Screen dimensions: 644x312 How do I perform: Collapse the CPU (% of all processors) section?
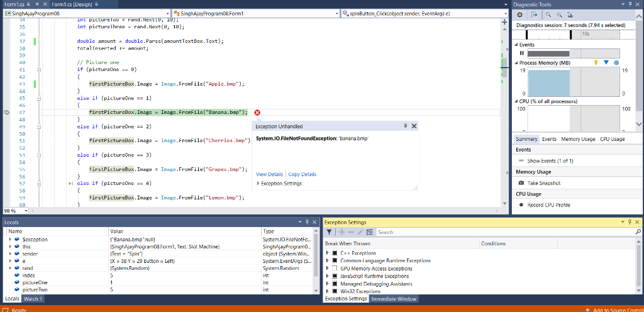516,101
